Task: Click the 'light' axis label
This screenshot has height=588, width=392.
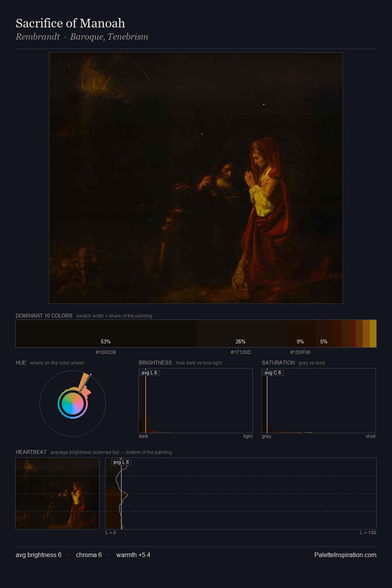Action: click(x=248, y=436)
